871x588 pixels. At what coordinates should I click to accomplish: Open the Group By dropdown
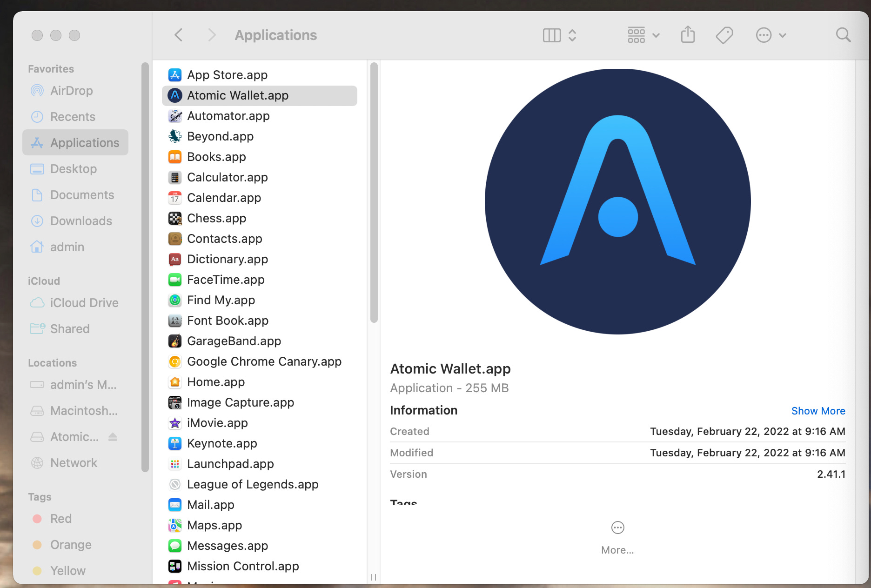coord(643,35)
